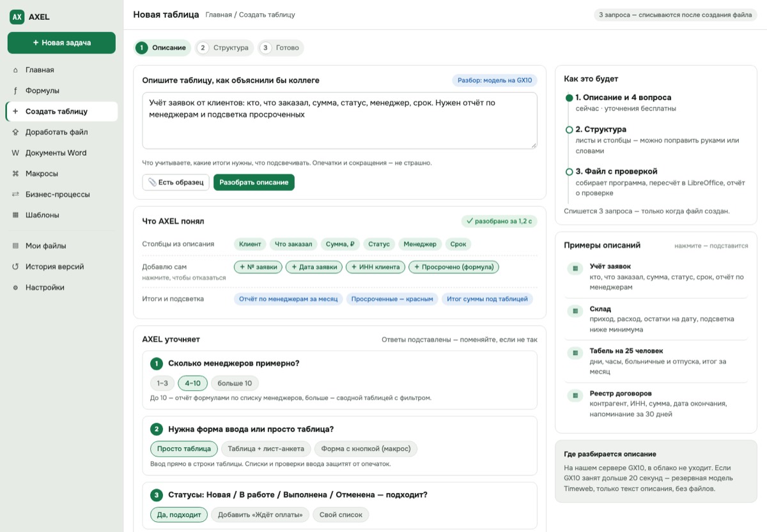Click the home icon beside Главная
The image size is (767, 532).
pyautogui.click(x=15, y=70)
